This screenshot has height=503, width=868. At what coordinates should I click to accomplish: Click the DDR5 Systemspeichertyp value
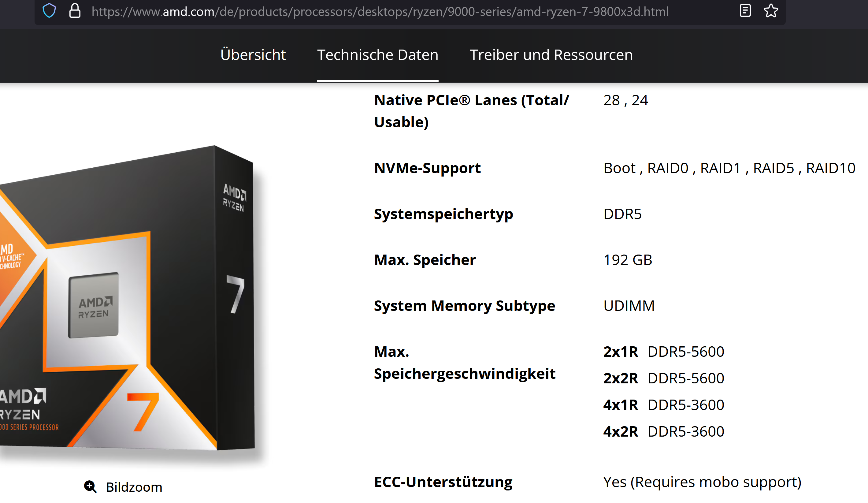click(x=622, y=214)
